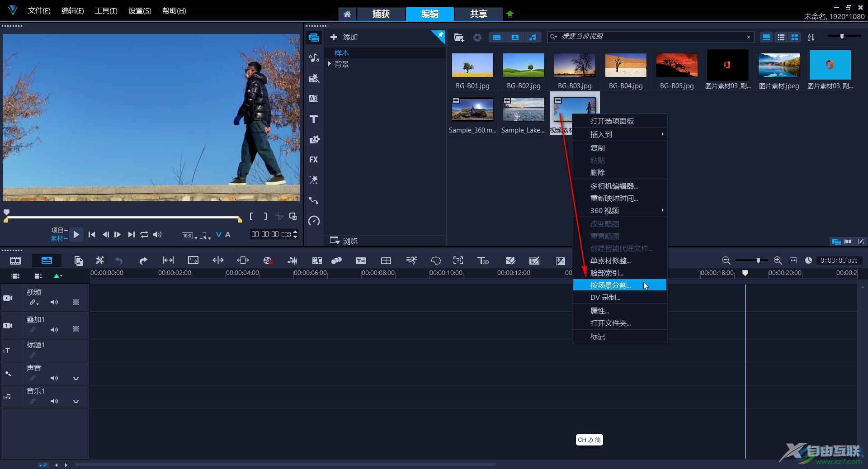Image resolution: width=868 pixels, height=469 pixels.
Task: Open the Overlay graphics library icon
Action: (314, 139)
